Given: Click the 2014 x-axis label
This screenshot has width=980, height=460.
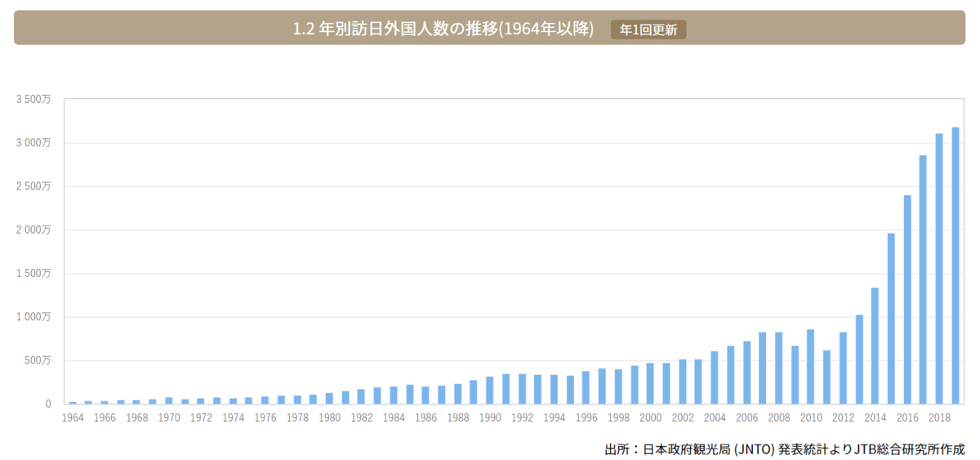Looking at the screenshot, I should [x=875, y=418].
